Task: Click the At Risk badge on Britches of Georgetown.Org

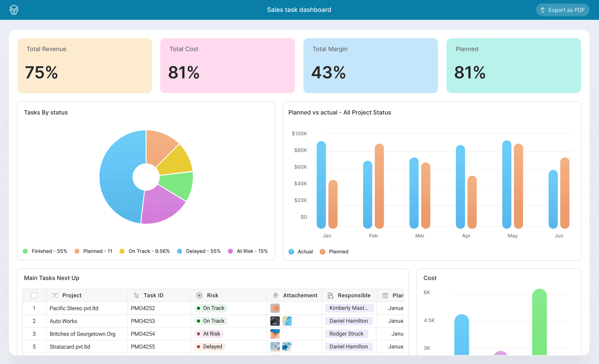Action: pos(209,334)
